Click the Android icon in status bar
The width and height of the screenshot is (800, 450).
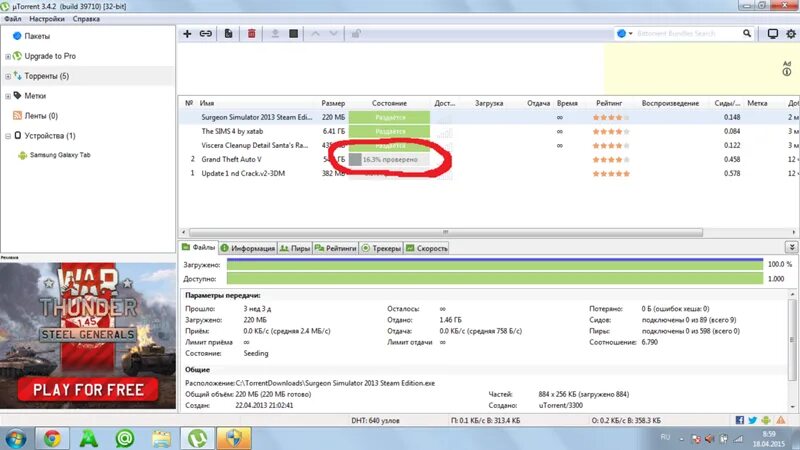tap(766, 420)
